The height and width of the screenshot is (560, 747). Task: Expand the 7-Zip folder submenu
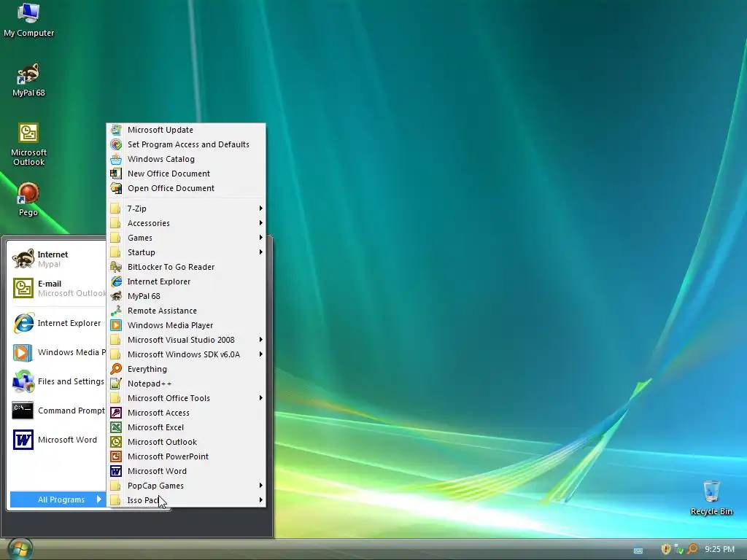[186, 209]
